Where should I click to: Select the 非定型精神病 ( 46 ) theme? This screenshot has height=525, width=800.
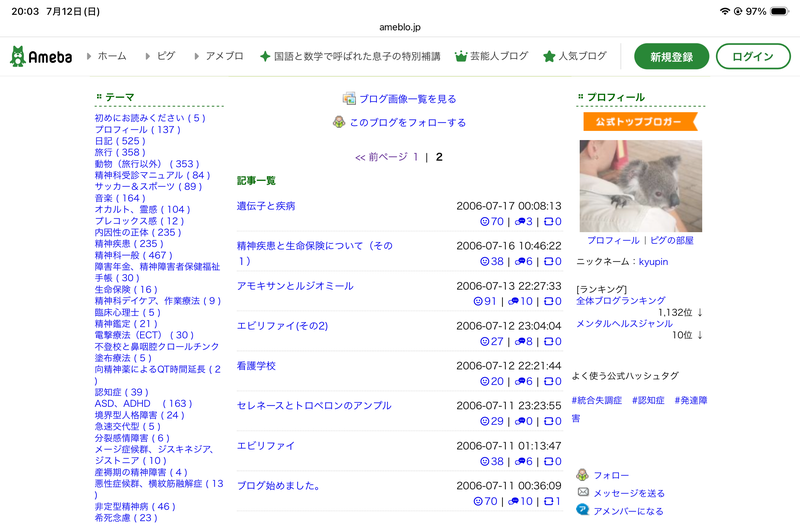[135, 507]
